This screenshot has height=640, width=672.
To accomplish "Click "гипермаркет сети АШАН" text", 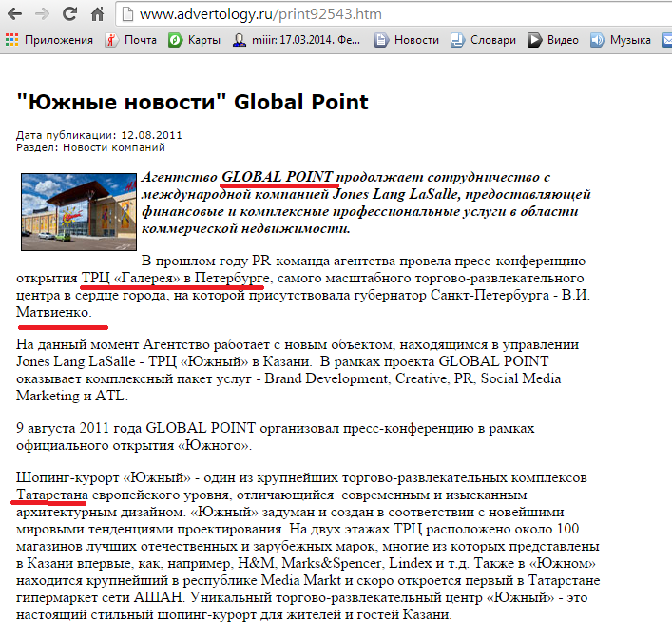I will coord(100,597).
